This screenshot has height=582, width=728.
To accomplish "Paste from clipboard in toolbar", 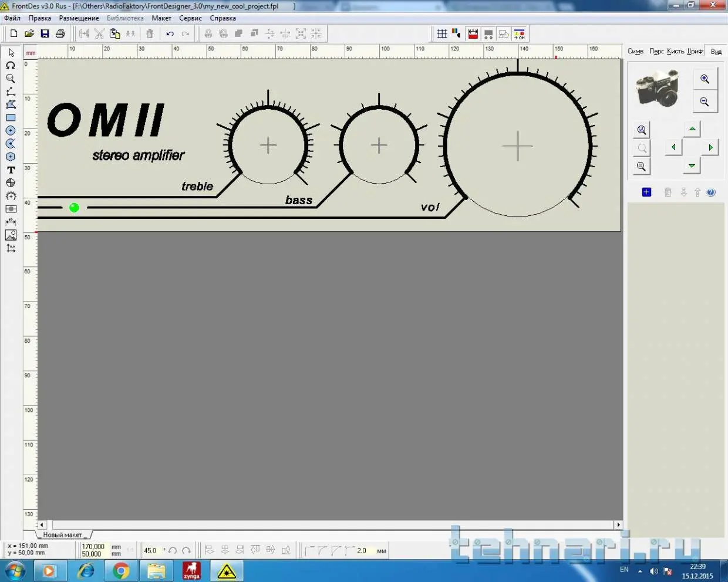I will [115, 33].
